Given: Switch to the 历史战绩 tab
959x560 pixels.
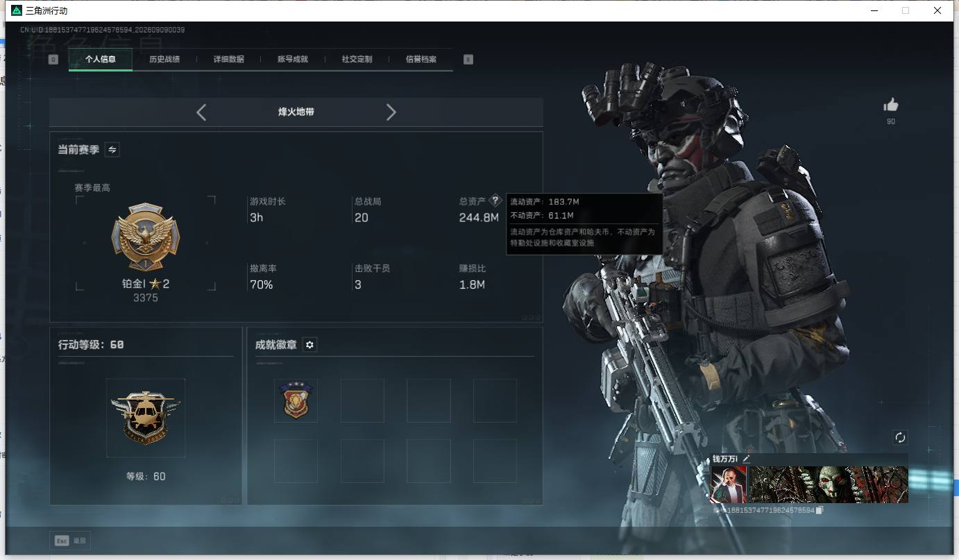Looking at the screenshot, I should point(164,59).
